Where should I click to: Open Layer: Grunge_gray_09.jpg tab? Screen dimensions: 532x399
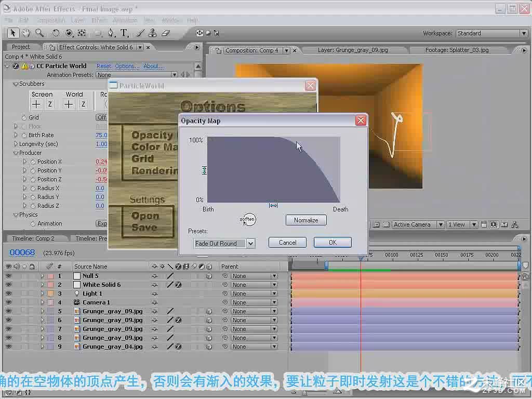pos(353,50)
